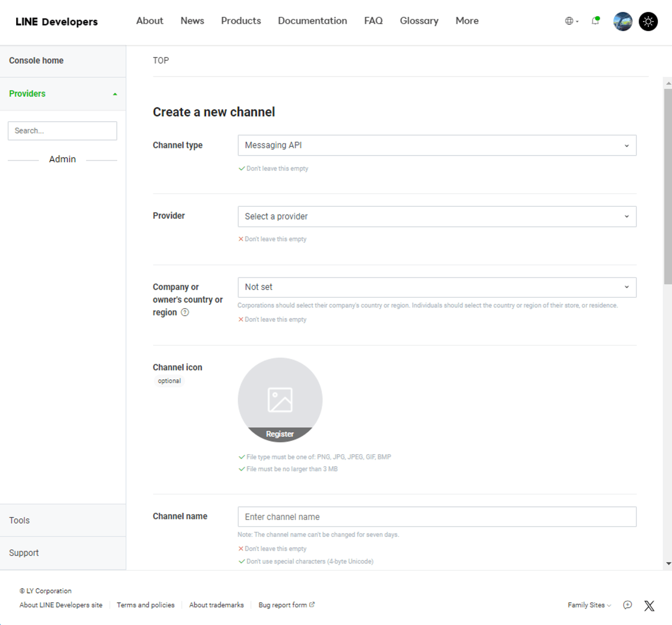The height and width of the screenshot is (625, 672).
Task: Click the 'LY Corporation' copyright text
Action: point(46,591)
